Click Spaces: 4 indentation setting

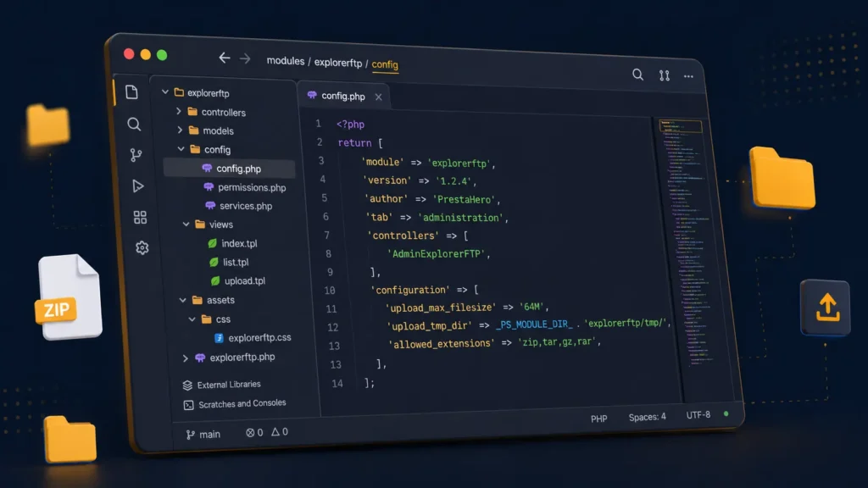pos(647,417)
